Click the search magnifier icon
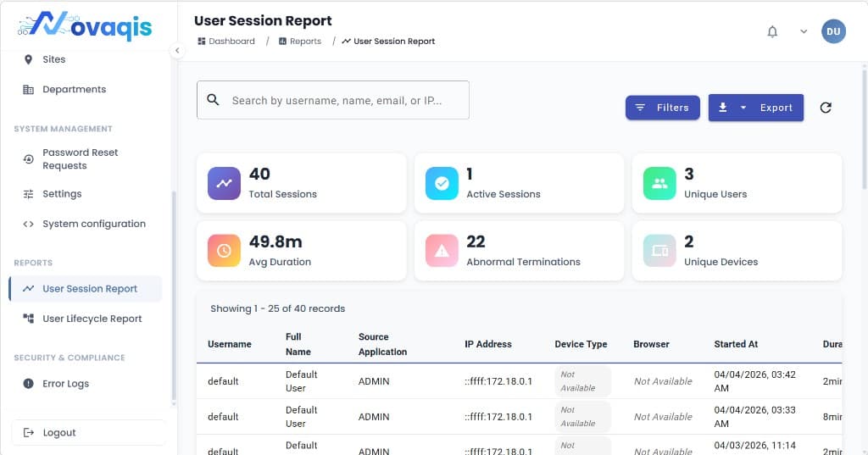This screenshot has width=868, height=455. [213, 100]
